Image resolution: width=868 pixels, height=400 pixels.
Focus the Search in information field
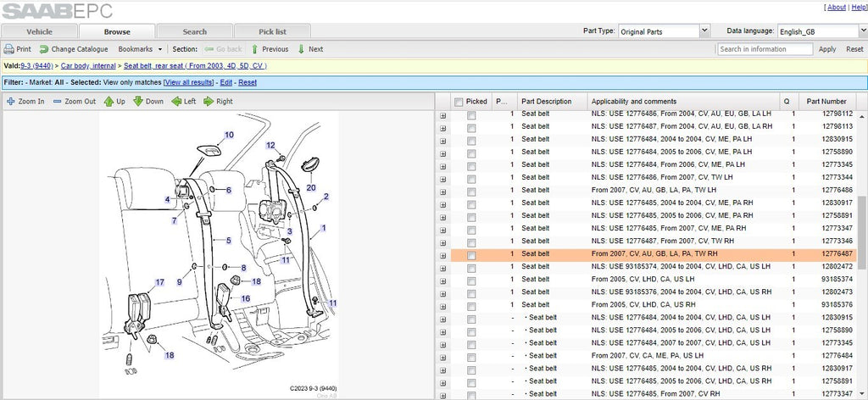point(765,49)
